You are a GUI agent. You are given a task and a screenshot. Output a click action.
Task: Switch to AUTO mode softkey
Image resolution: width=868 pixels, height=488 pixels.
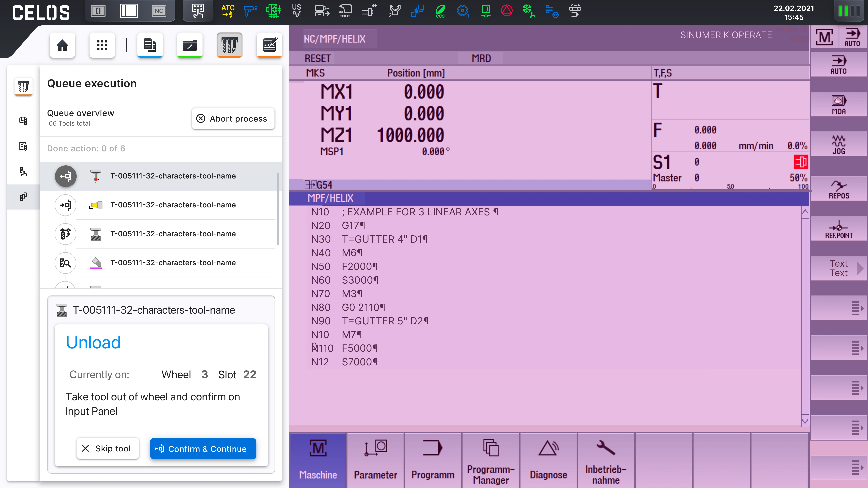click(x=838, y=65)
